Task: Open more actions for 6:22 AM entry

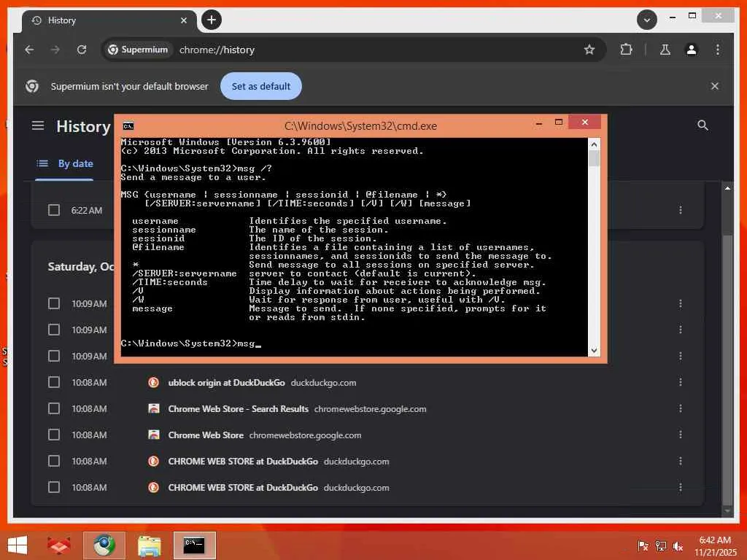Action: coord(681,209)
